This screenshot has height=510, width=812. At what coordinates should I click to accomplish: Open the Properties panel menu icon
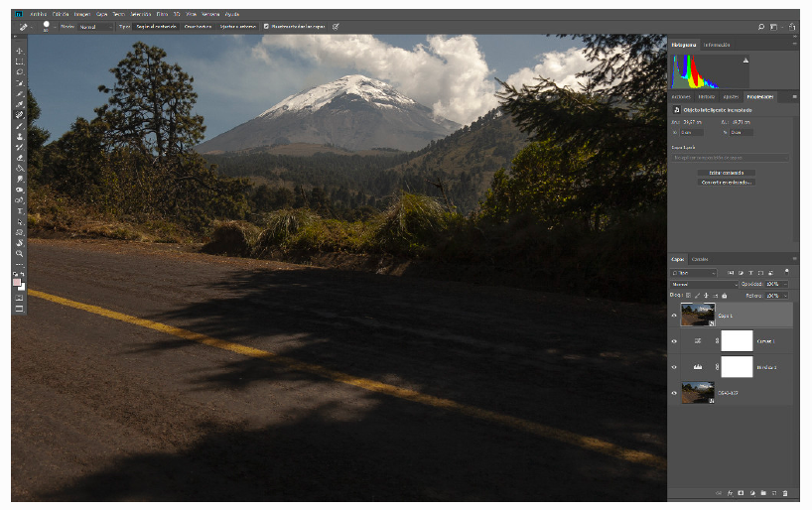point(794,97)
